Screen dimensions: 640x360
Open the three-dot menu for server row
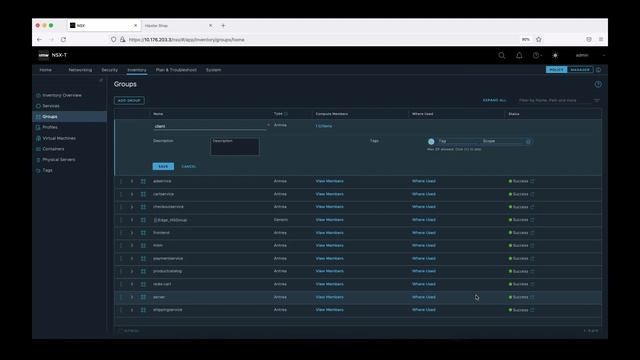[x=121, y=297]
